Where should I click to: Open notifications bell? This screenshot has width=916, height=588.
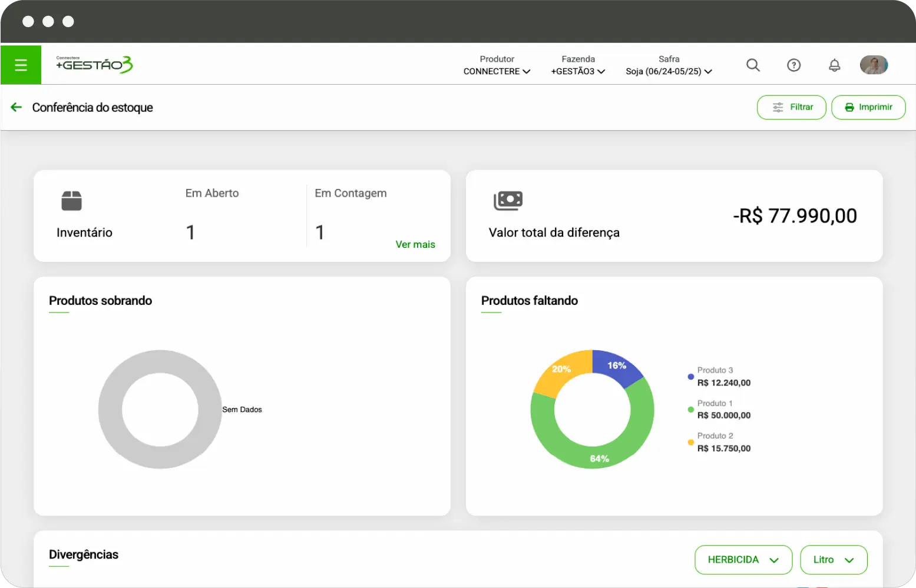click(834, 65)
